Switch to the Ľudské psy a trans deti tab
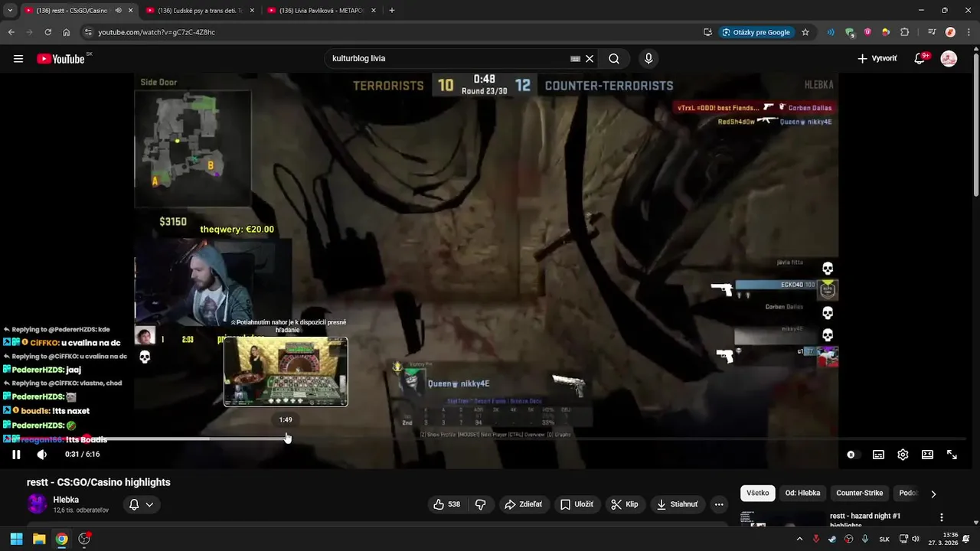The width and height of the screenshot is (980, 551). click(200, 11)
